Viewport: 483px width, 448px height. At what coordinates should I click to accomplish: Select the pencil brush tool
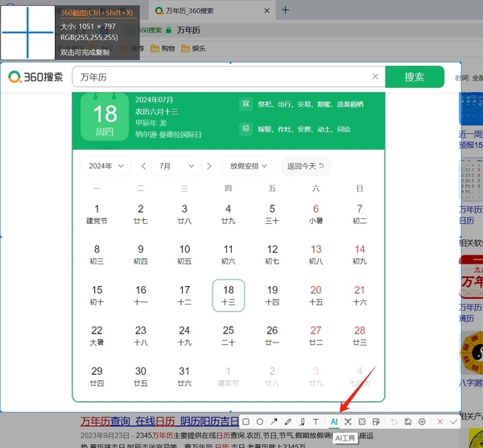point(287,421)
